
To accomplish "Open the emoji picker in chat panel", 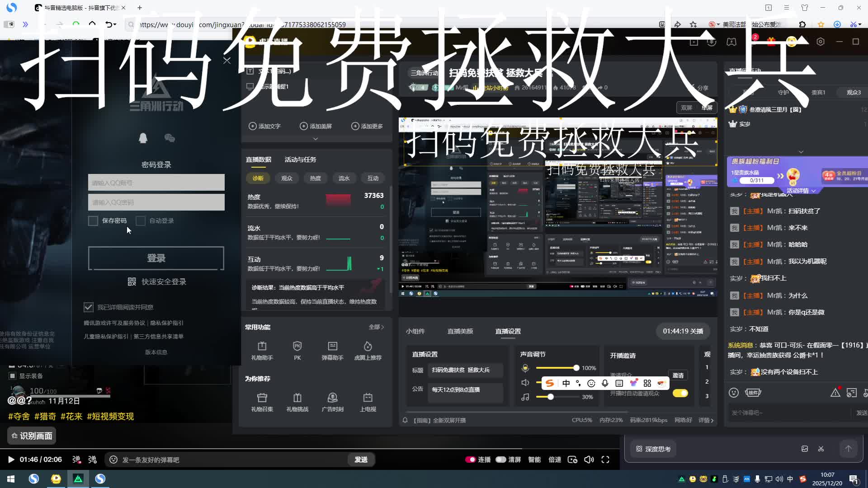I will pyautogui.click(x=733, y=393).
